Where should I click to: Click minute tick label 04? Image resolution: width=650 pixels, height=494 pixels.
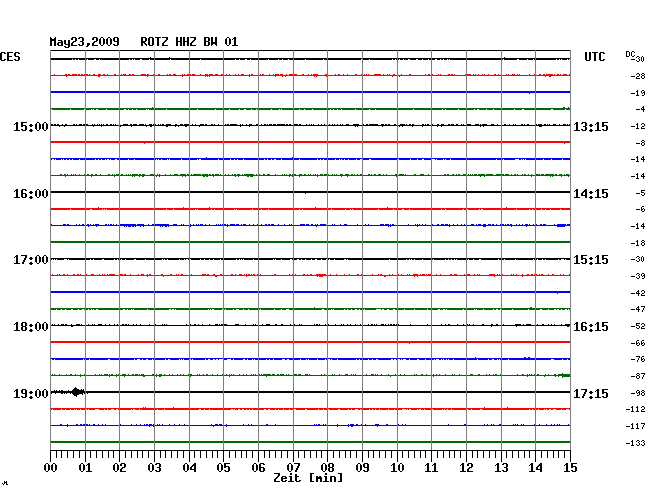coord(189,468)
